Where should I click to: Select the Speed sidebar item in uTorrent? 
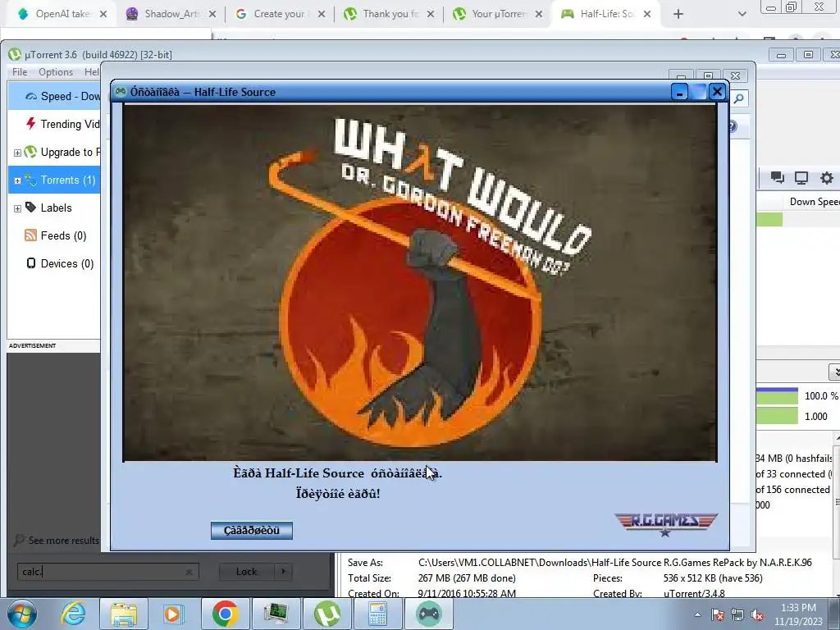[x=54, y=97]
